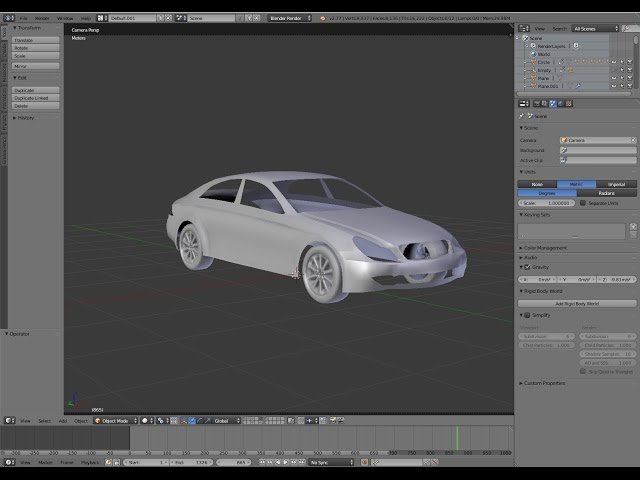Click the snap magnet icon
Screen dimensions: 640x480
[301, 420]
